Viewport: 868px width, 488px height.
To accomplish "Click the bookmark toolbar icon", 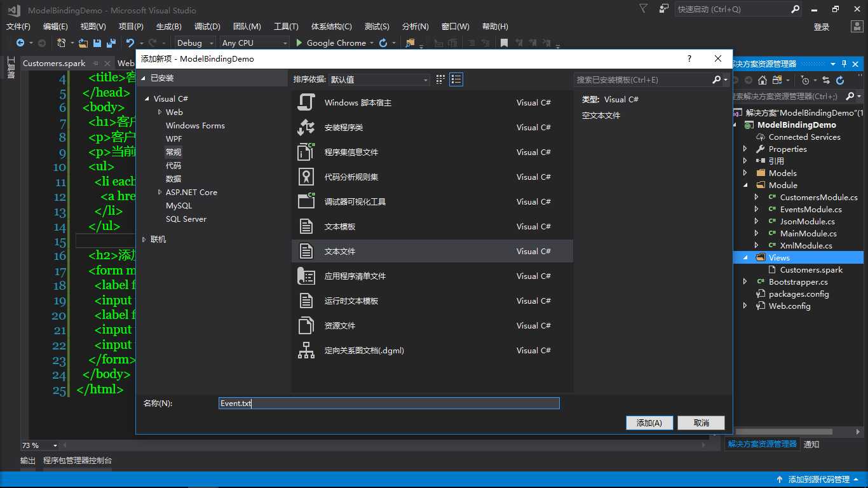I will [x=504, y=43].
